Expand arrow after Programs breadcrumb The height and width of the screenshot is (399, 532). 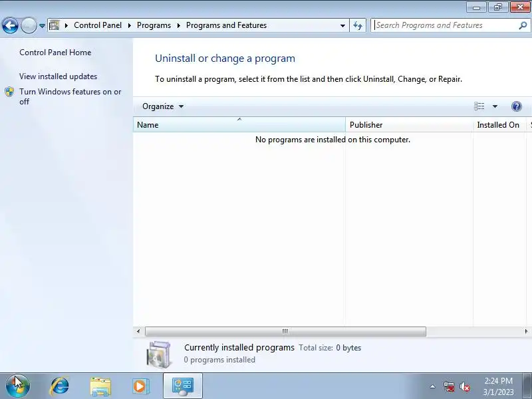[178, 25]
